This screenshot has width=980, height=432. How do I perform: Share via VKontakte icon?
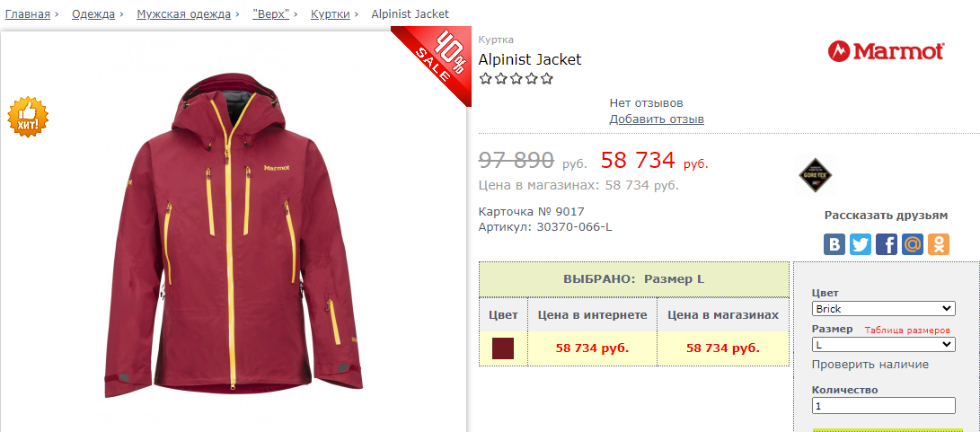point(834,243)
